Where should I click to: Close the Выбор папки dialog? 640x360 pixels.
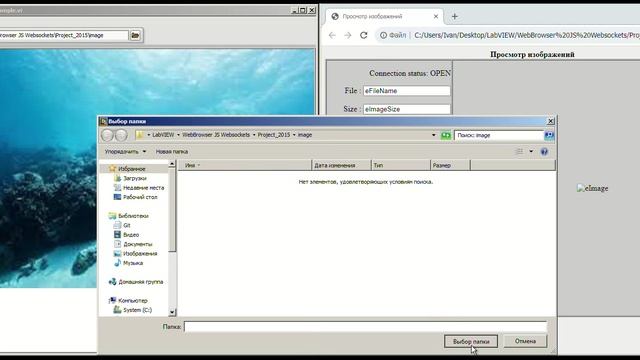click(x=551, y=121)
